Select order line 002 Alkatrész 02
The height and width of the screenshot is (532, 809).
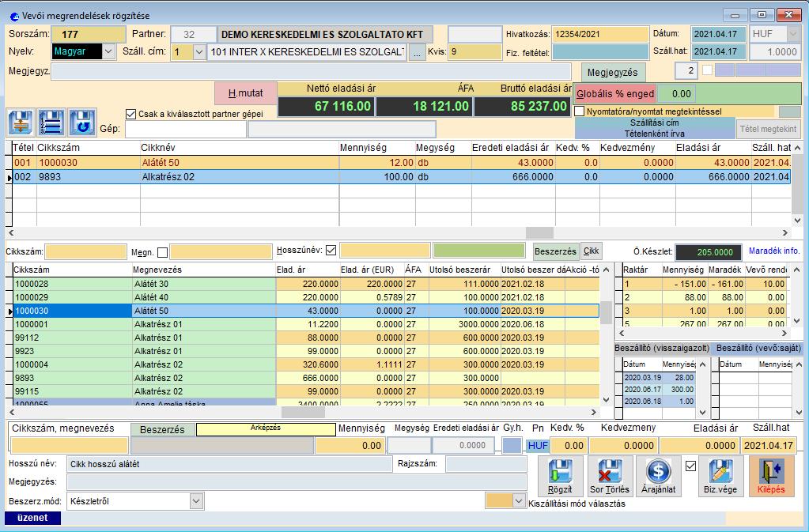[x=402, y=177]
